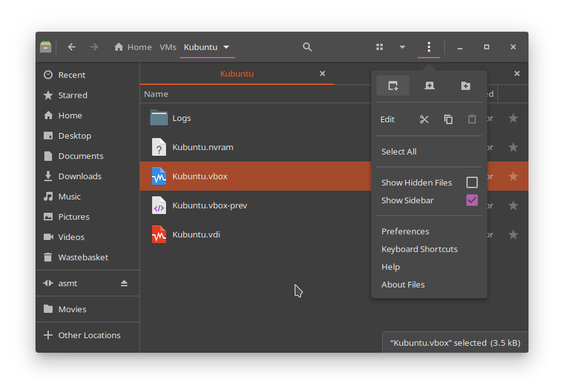Eject the asmt drive
Viewport: 564px width, 392px height.
(124, 284)
